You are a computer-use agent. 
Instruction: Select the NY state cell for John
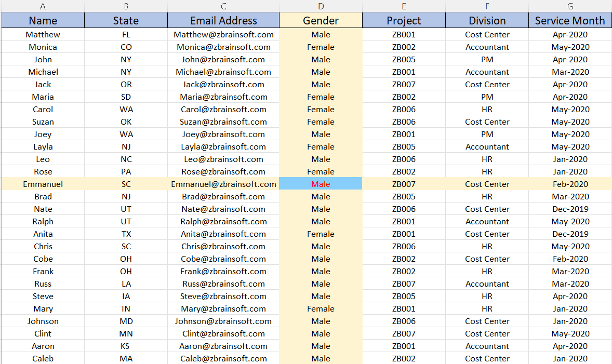[125, 59]
